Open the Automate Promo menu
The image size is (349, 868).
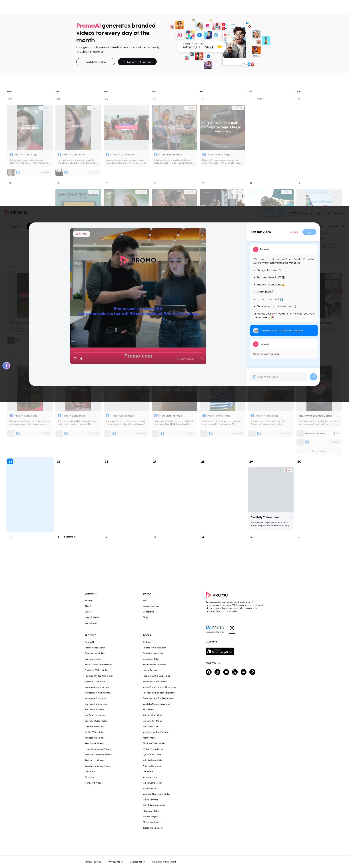(331, 213)
